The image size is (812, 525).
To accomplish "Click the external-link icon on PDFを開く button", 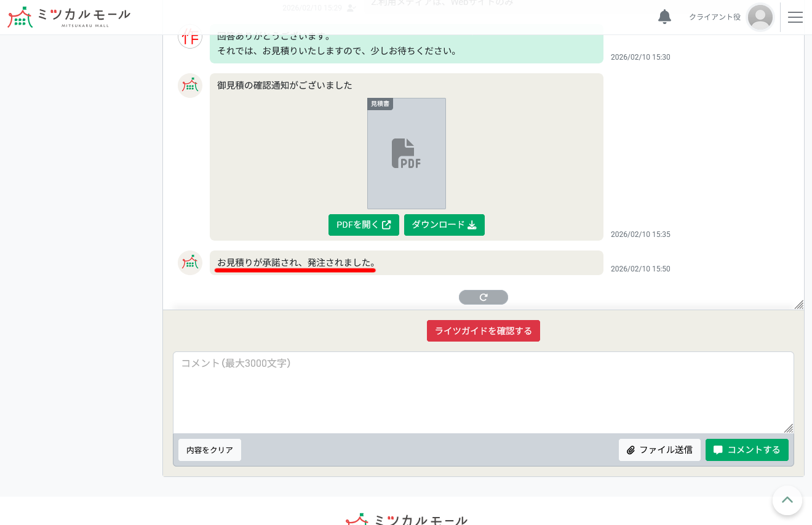I will 387,225.
